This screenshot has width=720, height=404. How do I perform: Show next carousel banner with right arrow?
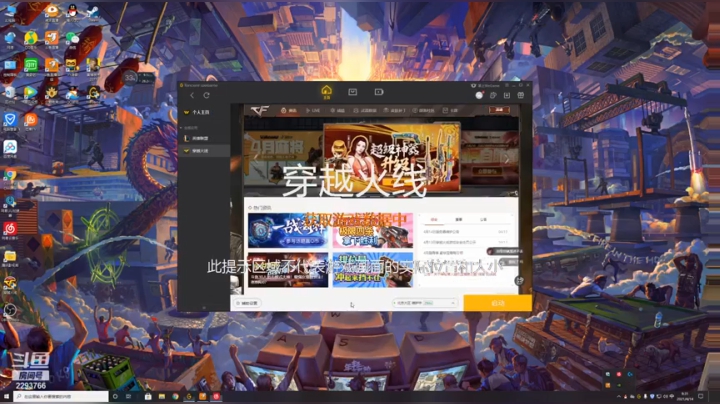point(507,159)
